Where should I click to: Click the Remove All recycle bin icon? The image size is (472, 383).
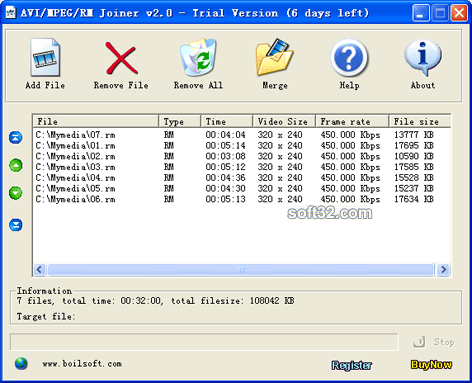click(198, 57)
